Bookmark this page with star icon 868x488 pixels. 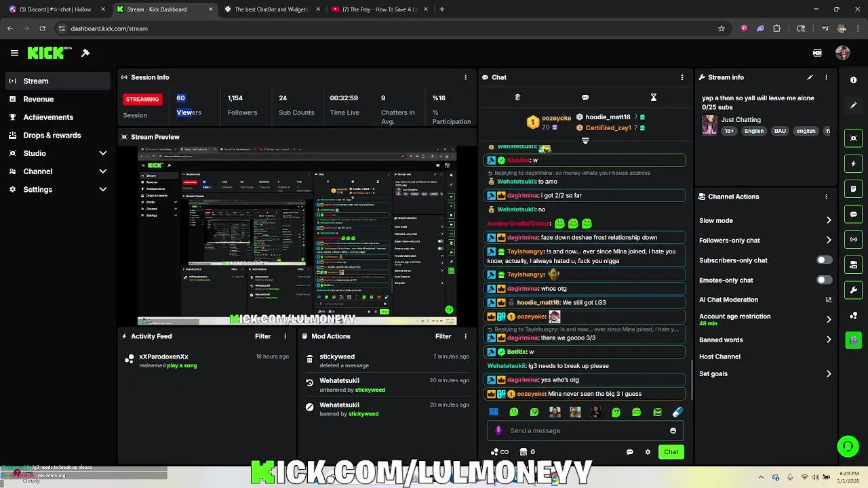[722, 28]
